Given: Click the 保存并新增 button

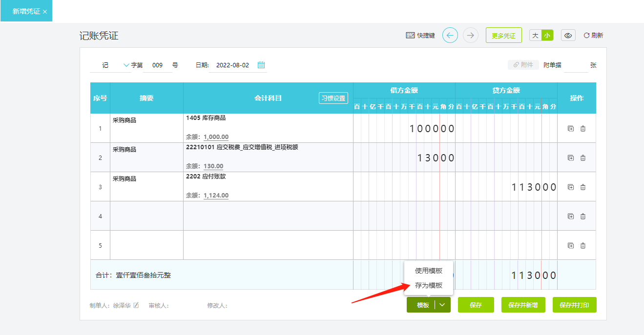Looking at the screenshot, I should pyautogui.click(x=523, y=305).
